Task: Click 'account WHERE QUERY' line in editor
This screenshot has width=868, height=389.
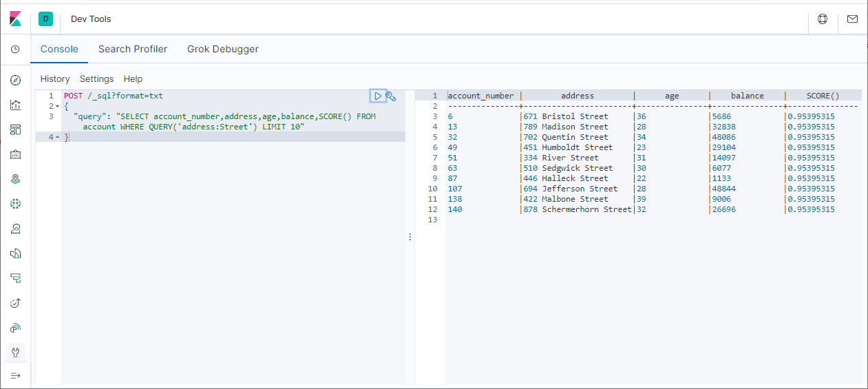Action: [194, 127]
